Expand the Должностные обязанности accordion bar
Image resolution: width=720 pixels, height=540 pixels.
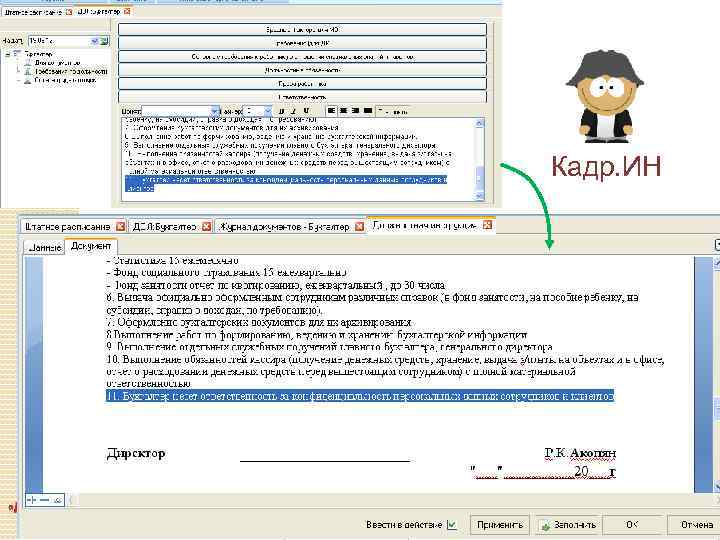[302, 70]
